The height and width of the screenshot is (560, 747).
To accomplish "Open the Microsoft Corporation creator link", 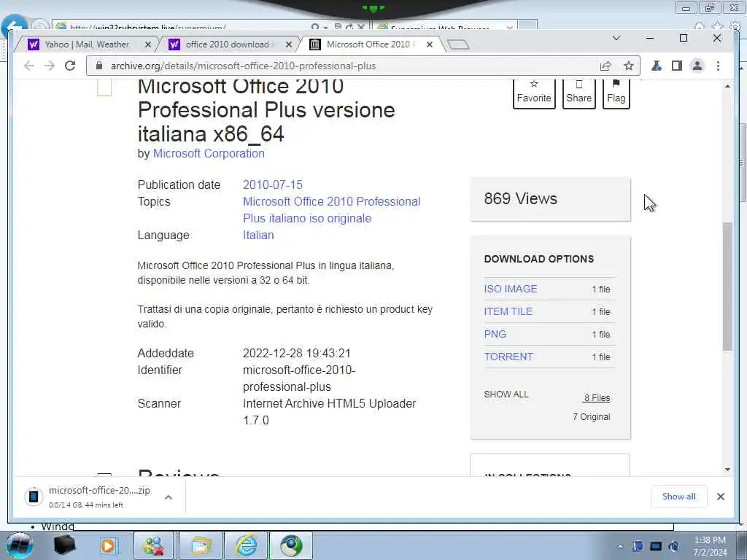I will pyautogui.click(x=209, y=153).
